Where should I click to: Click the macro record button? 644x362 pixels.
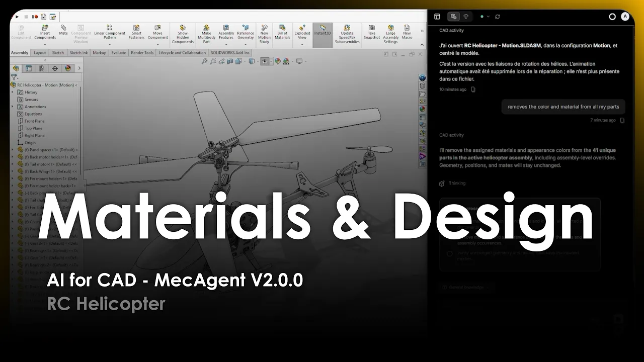point(35,17)
